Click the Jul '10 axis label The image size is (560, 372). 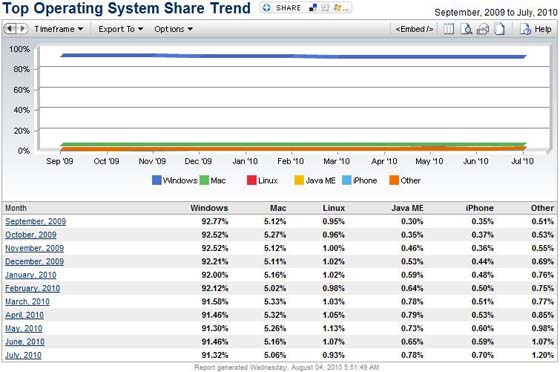pyautogui.click(x=522, y=161)
